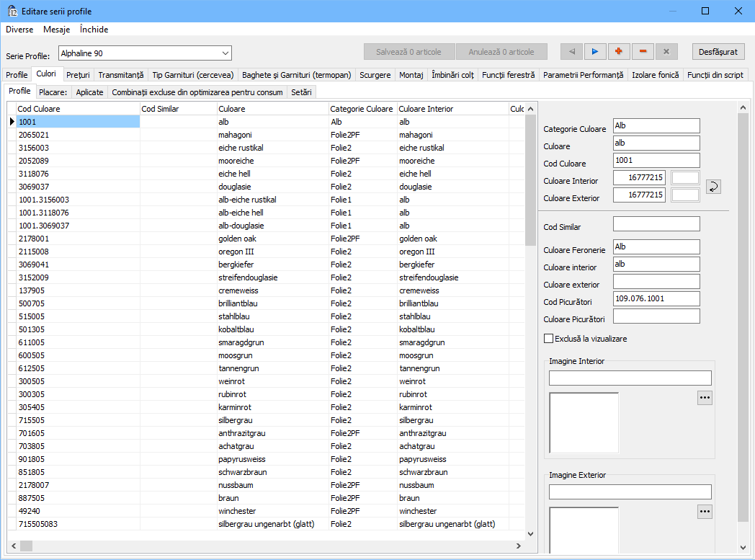Screen dimensions: 755x560
Task: Delete record using the minus icon
Action: [643, 52]
